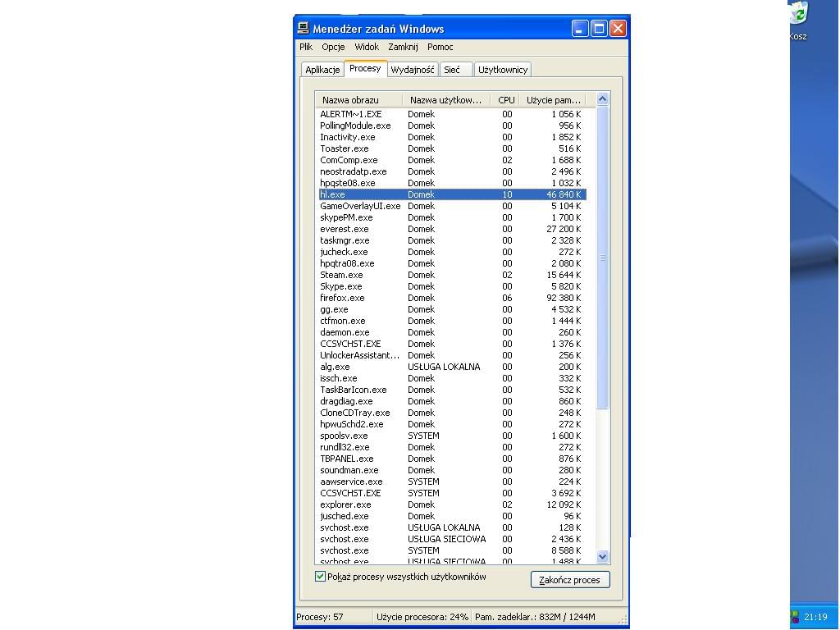Select neostradatp.exe in the list
The width and height of the screenshot is (840, 630).
coord(453,171)
